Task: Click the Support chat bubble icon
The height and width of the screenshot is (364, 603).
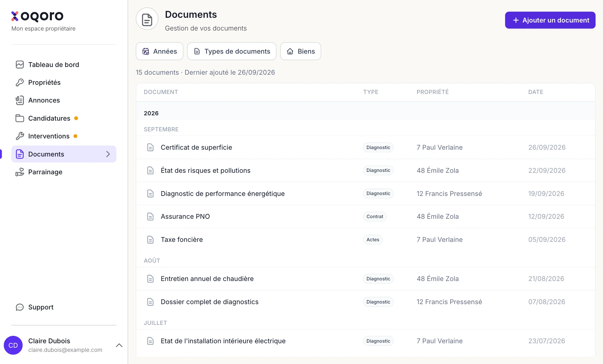Action: pyautogui.click(x=20, y=307)
